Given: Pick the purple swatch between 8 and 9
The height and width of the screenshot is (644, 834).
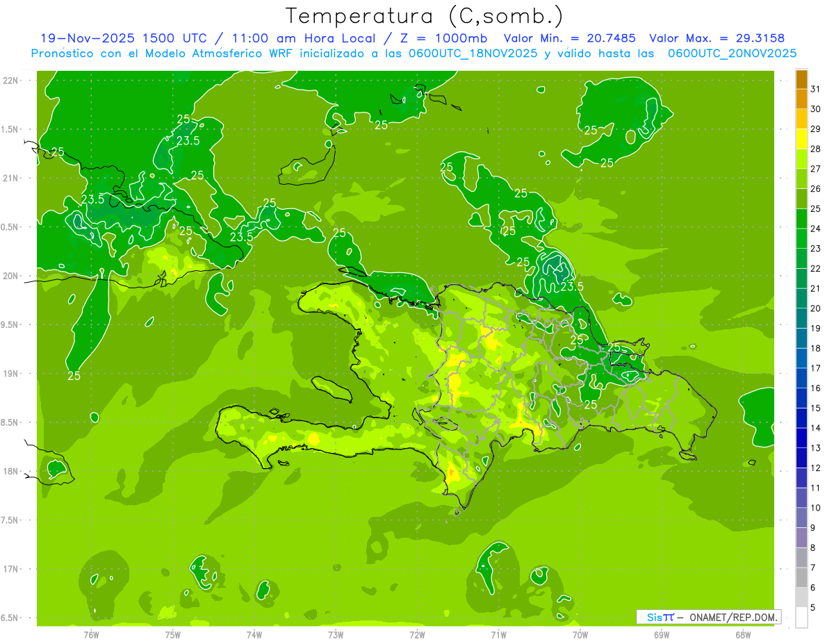Looking at the screenshot, I should pyautogui.click(x=801, y=538).
